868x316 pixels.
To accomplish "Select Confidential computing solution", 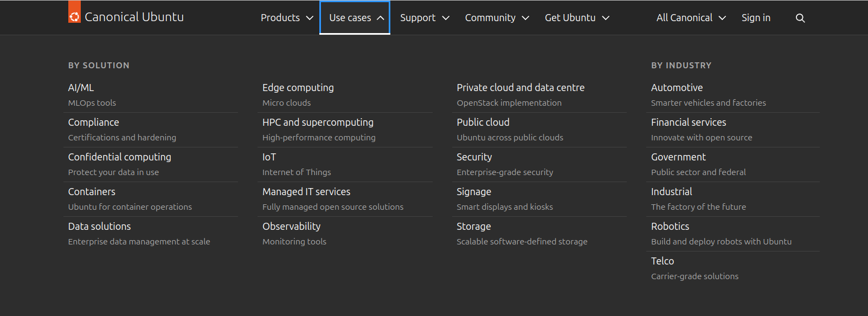I will coord(119,157).
